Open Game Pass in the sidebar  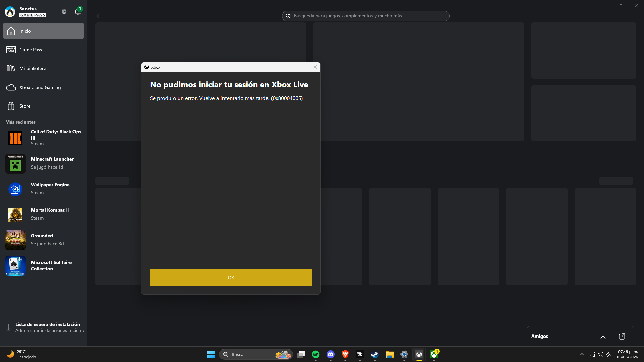pyautogui.click(x=43, y=50)
